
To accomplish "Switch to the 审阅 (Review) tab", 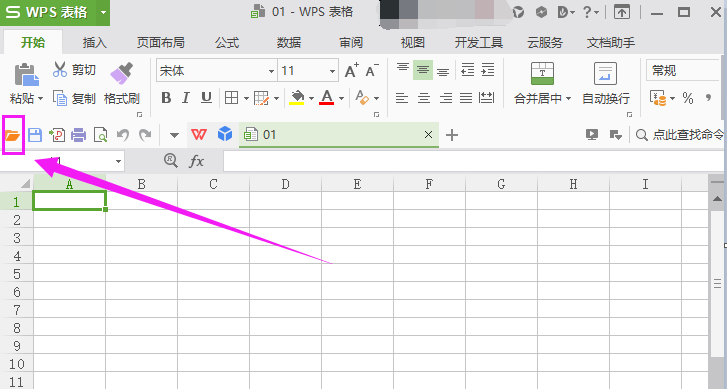I will tap(351, 43).
